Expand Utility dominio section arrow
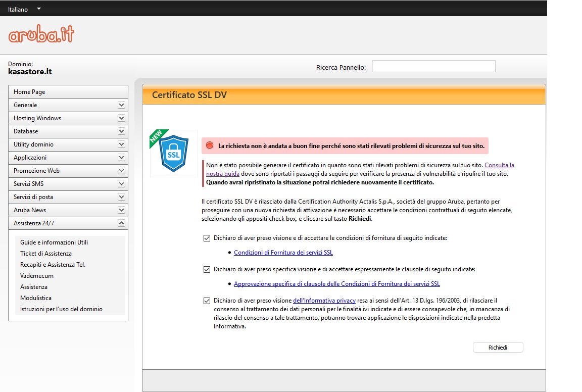The width and height of the screenshot is (582, 392). pos(121,144)
